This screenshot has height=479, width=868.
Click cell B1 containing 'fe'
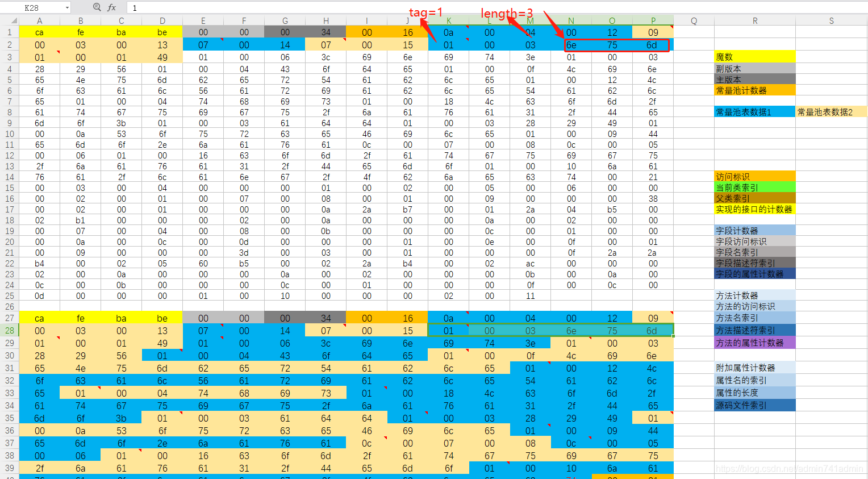[81, 32]
